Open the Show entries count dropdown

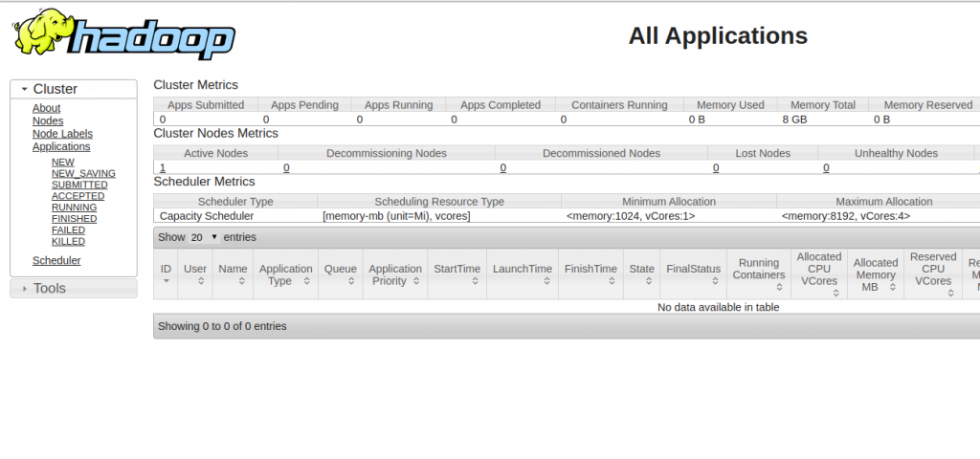[x=203, y=237]
